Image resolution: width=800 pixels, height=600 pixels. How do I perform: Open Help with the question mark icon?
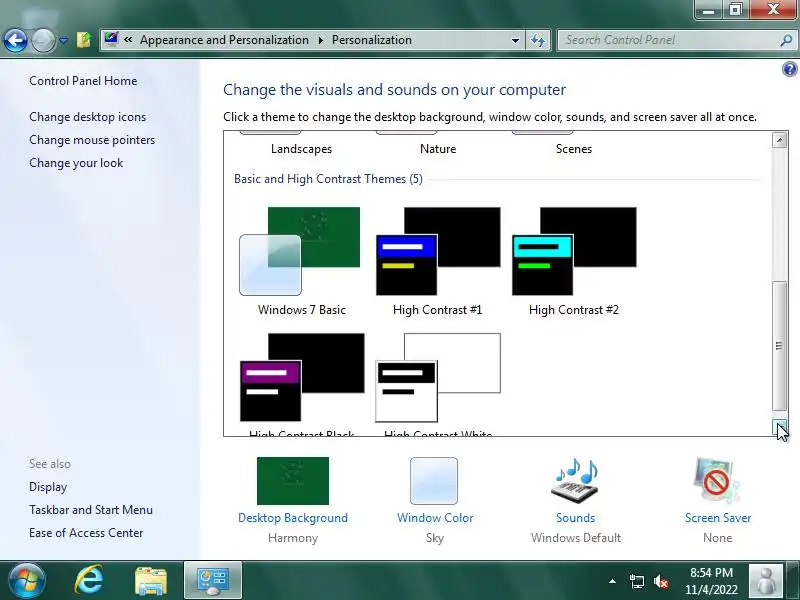click(789, 69)
